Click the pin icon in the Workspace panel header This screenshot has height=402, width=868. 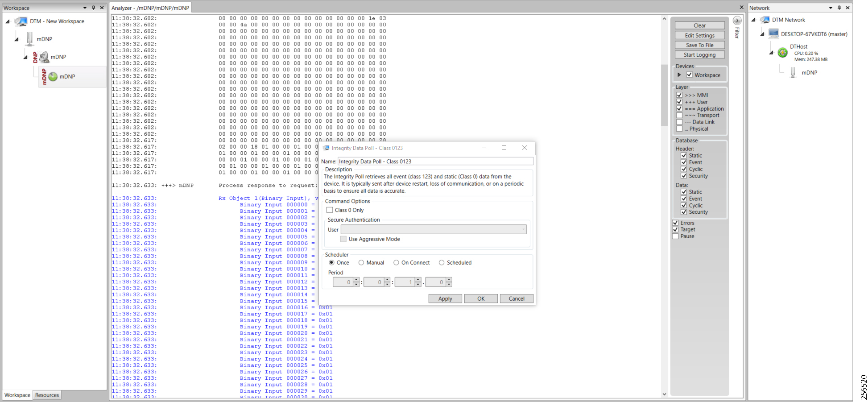click(x=93, y=8)
